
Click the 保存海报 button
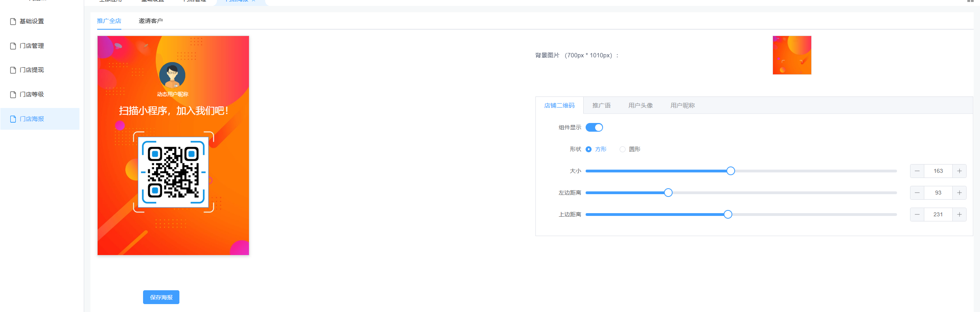click(161, 297)
